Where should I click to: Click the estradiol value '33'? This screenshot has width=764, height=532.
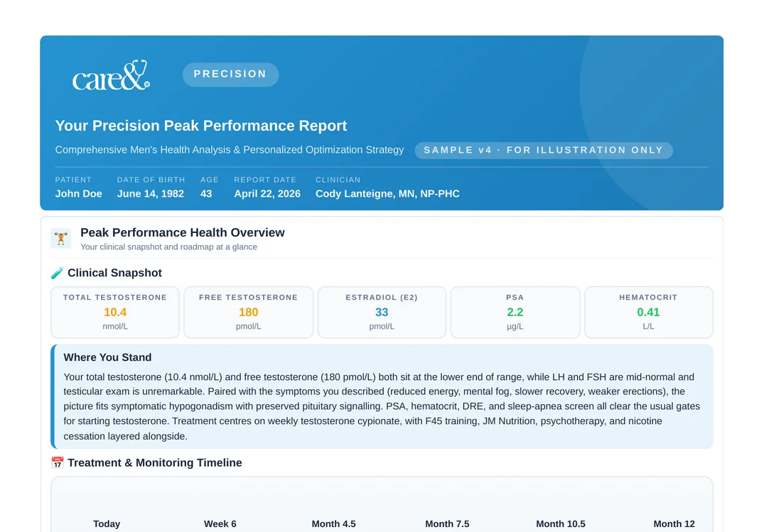tap(382, 313)
